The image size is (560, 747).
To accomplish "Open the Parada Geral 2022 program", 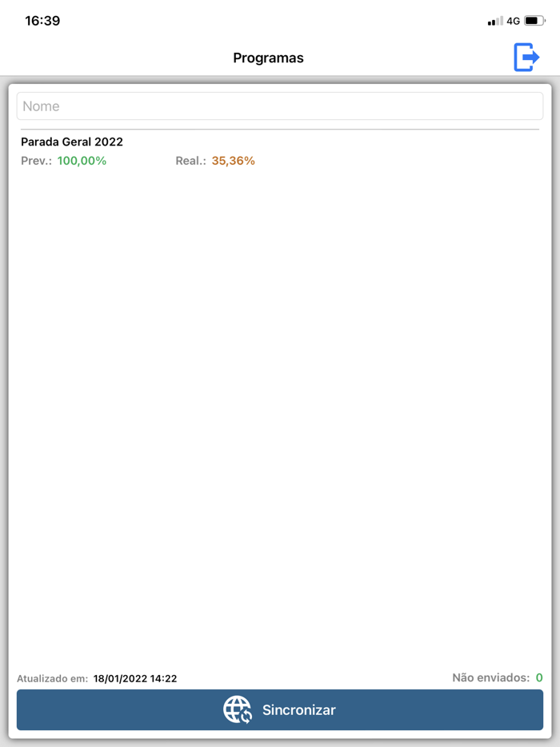I will click(280, 151).
